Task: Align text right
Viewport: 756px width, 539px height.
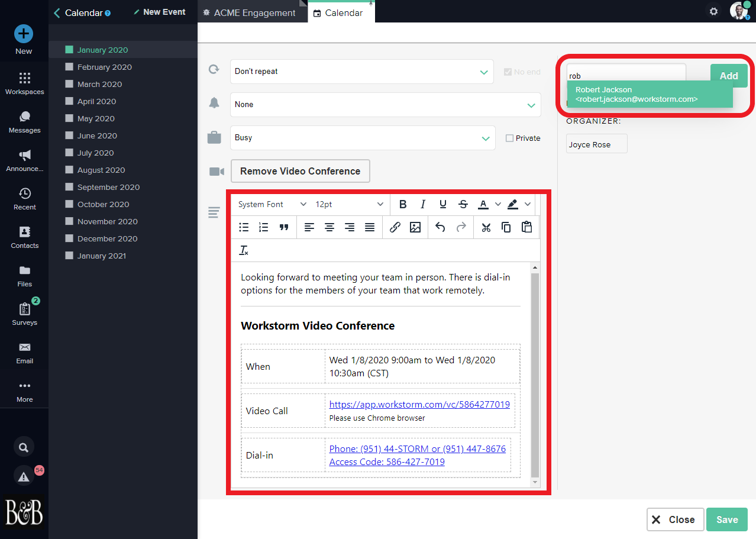Action: 350,227
